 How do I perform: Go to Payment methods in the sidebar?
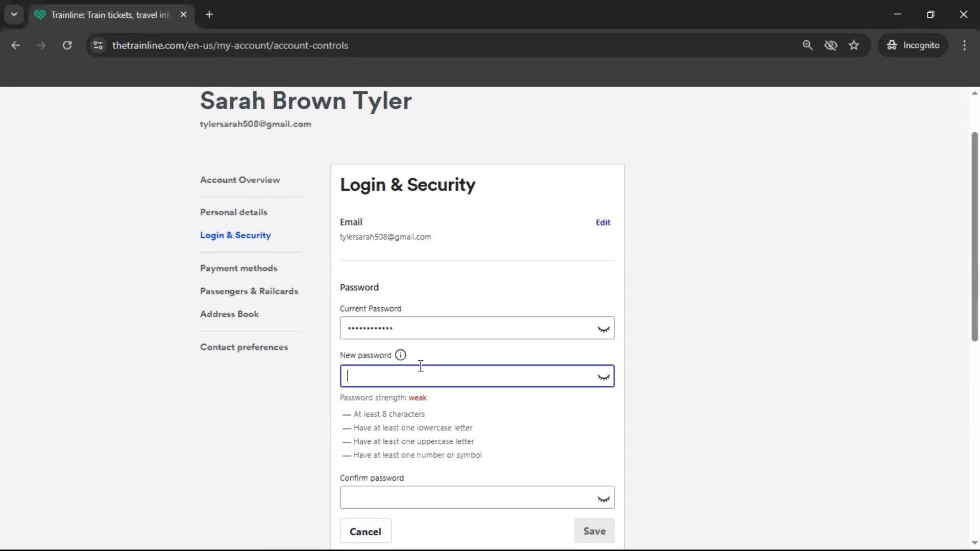(x=238, y=268)
